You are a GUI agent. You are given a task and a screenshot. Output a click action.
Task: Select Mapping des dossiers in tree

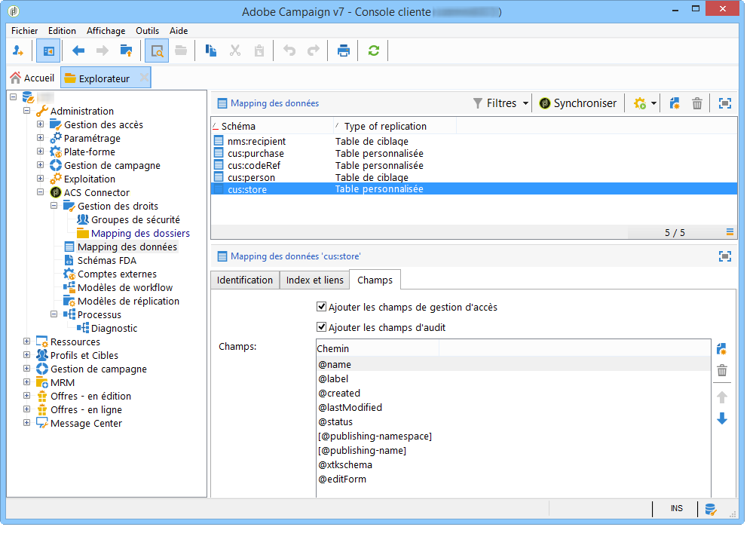tap(140, 234)
